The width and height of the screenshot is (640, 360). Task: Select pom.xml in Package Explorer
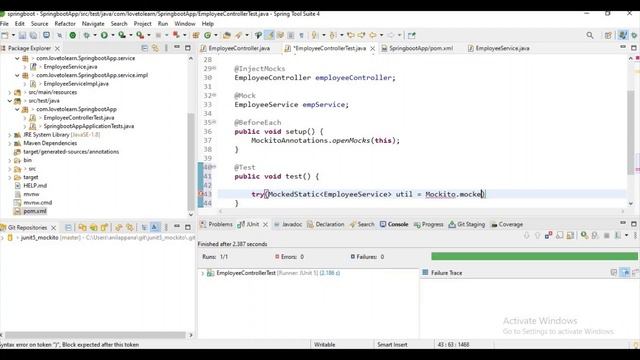point(35,211)
